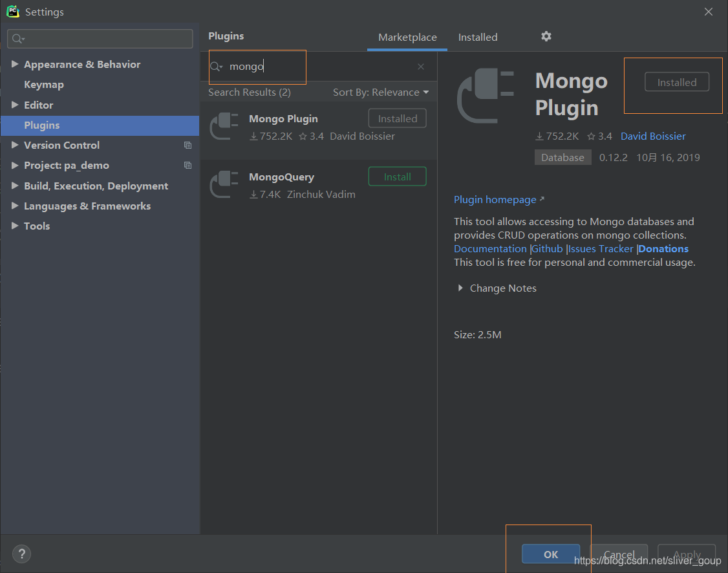This screenshot has width=728, height=573.
Task: Click the scope icon beside Project: pa_demo
Action: tap(187, 166)
